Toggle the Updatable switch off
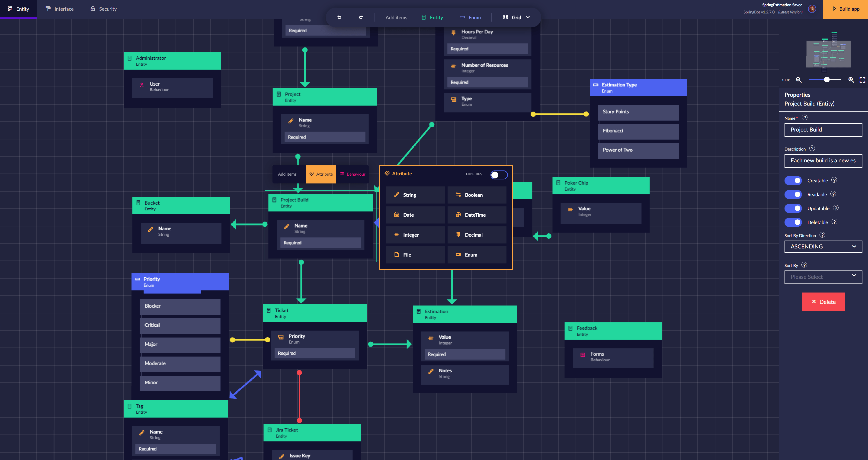868x460 pixels. 793,208
